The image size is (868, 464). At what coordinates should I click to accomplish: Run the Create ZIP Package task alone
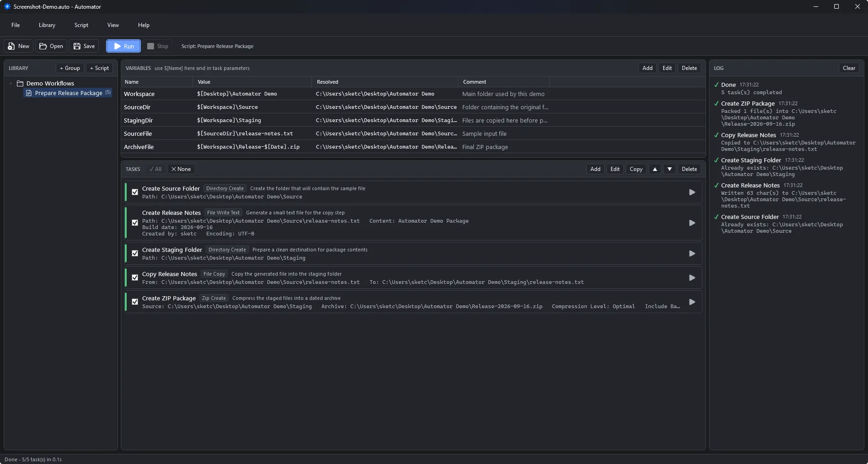692,302
